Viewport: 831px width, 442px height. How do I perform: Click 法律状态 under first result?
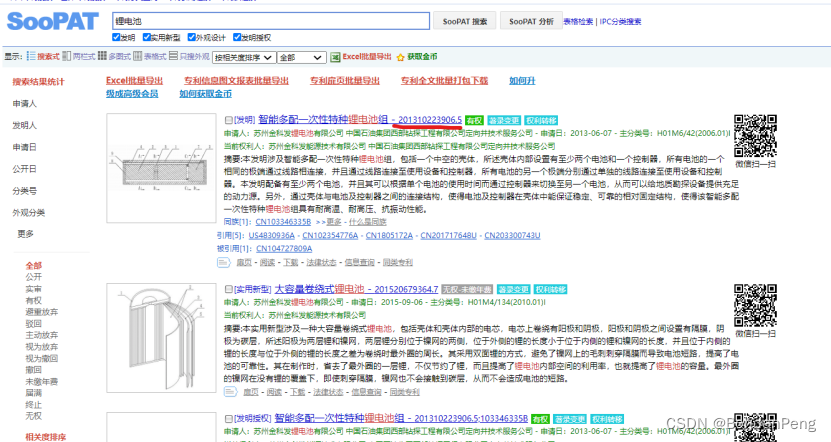tap(321, 262)
